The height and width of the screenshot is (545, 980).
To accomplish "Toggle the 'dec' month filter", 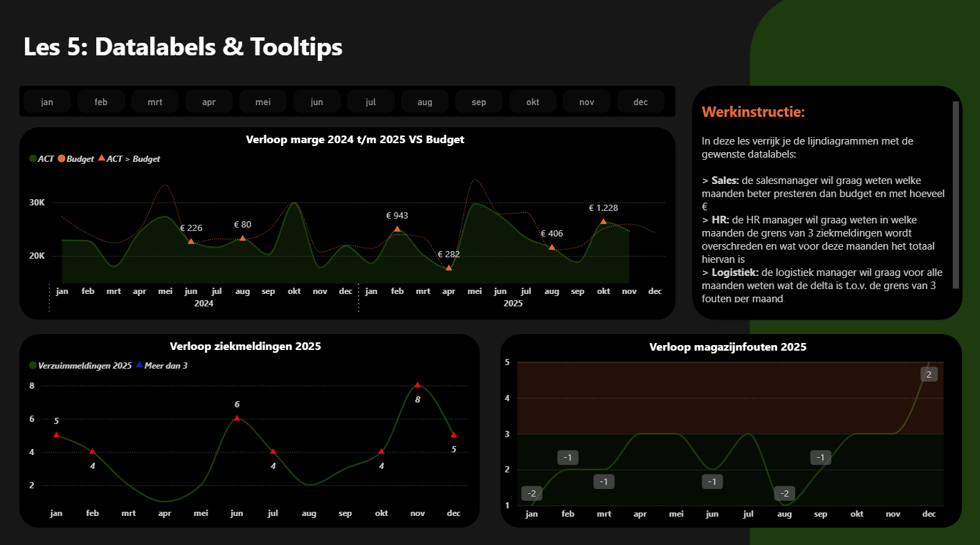I will click(x=640, y=101).
